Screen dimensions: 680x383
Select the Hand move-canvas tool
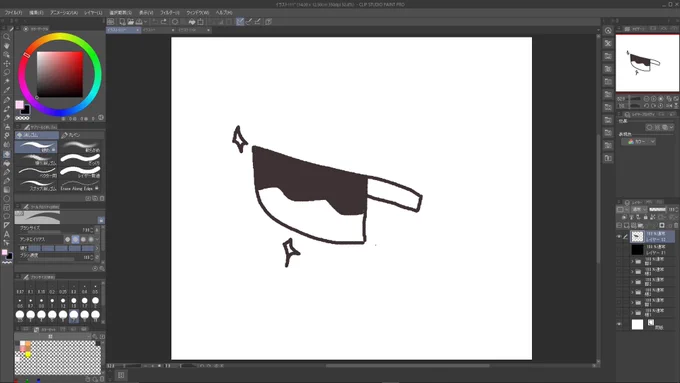coord(7,46)
